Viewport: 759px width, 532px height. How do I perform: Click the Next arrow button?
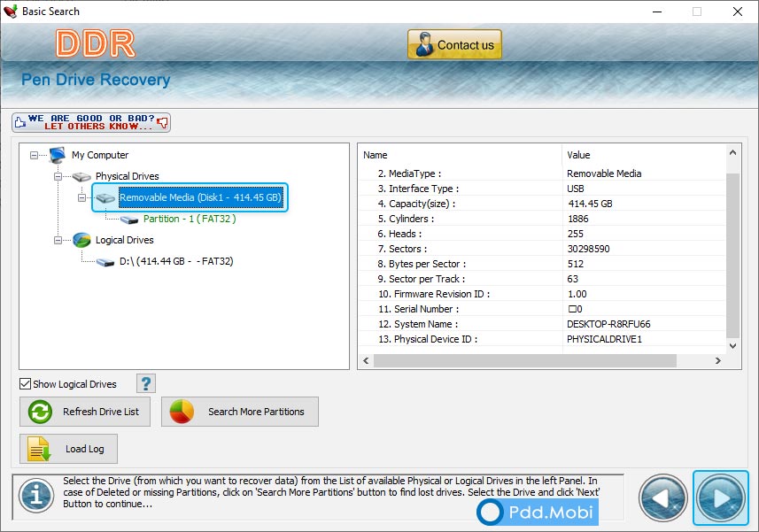coord(720,498)
